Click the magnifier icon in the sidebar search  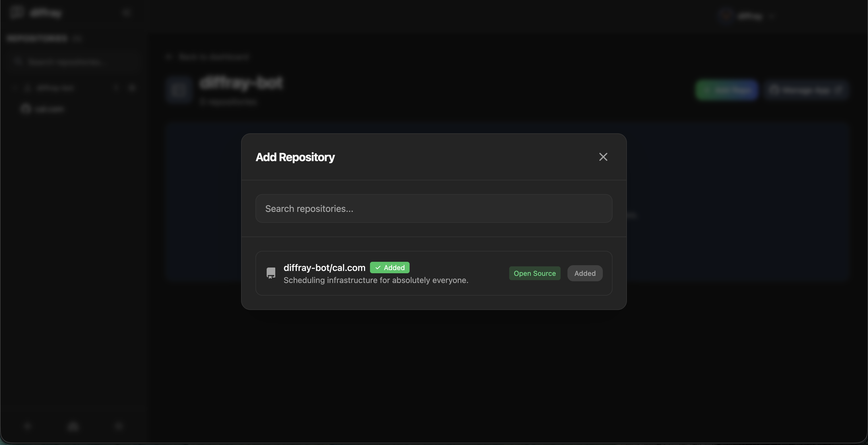(18, 61)
